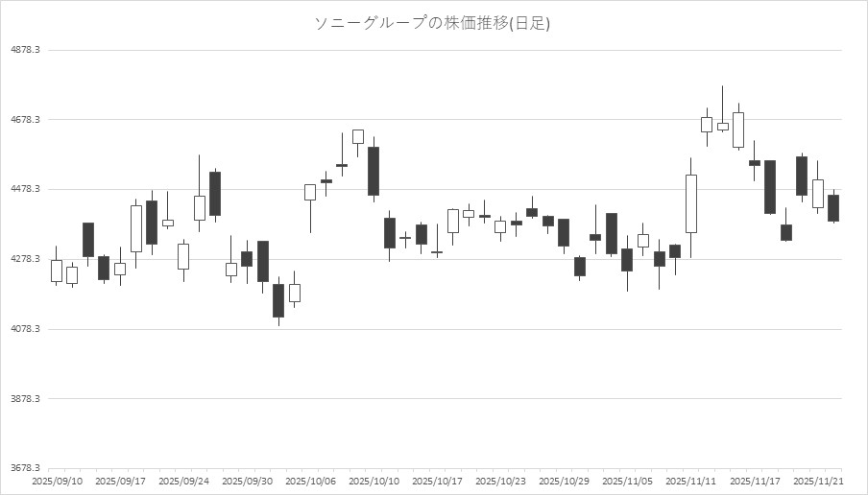This screenshot has width=868, height=495.
Task: Pick the 2025/10/10 date axis label
Action: point(374,481)
